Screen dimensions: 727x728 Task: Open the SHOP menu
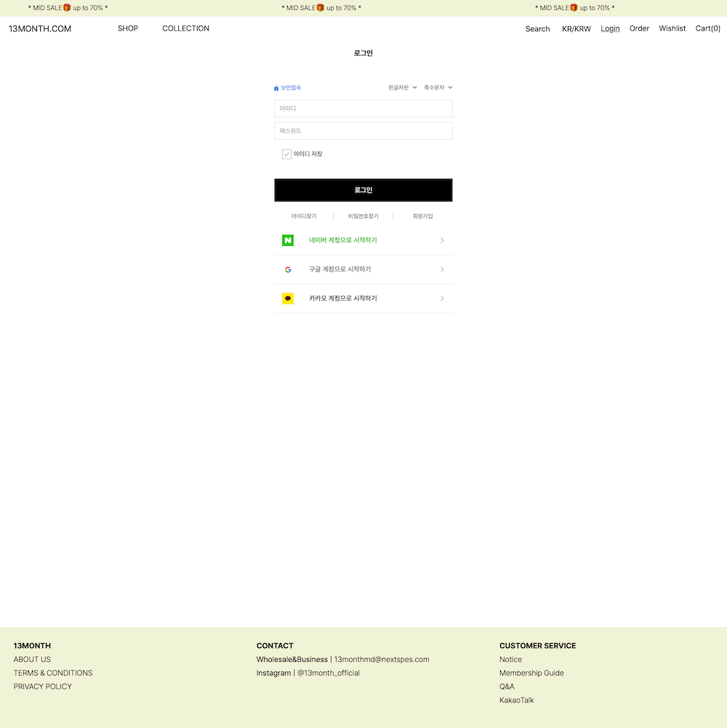[x=128, y=28]
